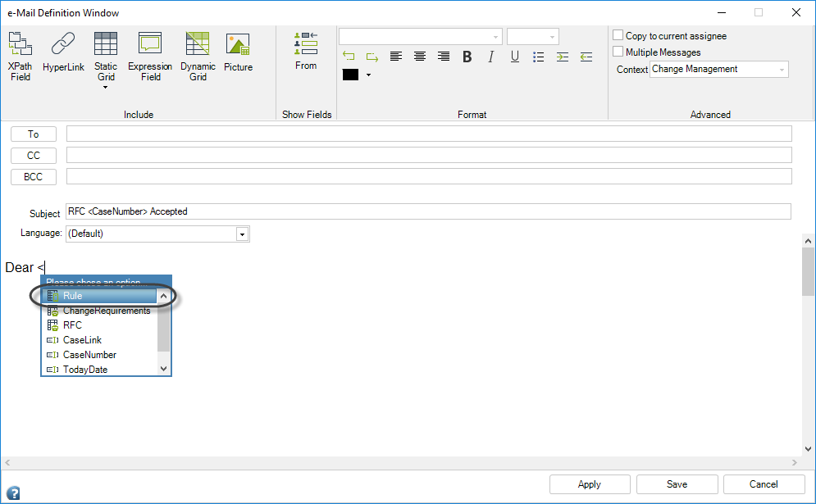Insert a Dynamic Grid
The width and height of the screenshot is (816, 504).
[x=198, y=57]
